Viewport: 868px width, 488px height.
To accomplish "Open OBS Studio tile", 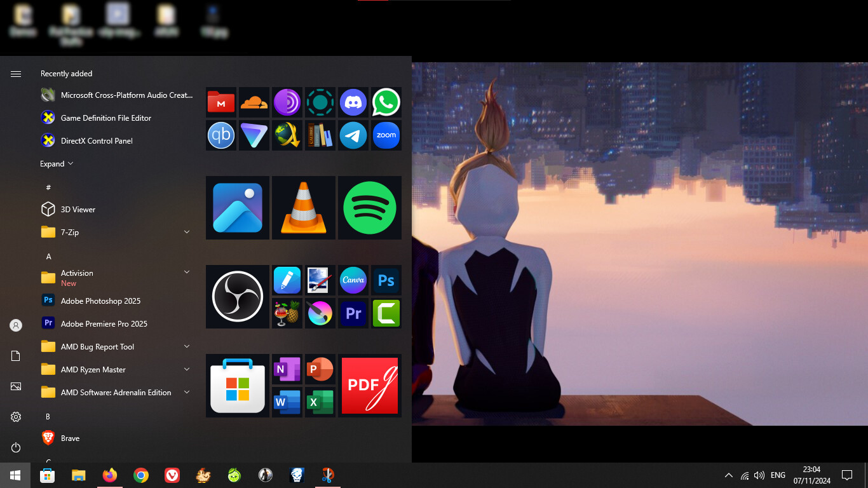I will (x=237, y=297).
